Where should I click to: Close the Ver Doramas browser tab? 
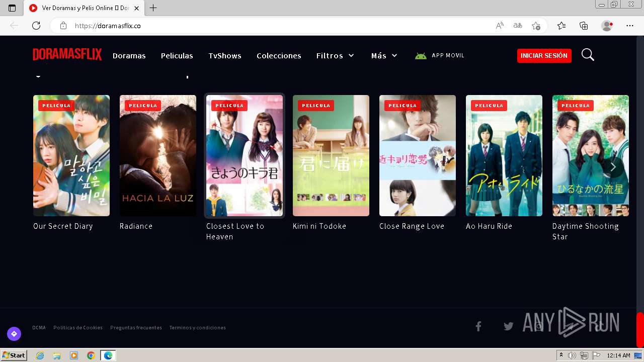click(x=137, y=8)
